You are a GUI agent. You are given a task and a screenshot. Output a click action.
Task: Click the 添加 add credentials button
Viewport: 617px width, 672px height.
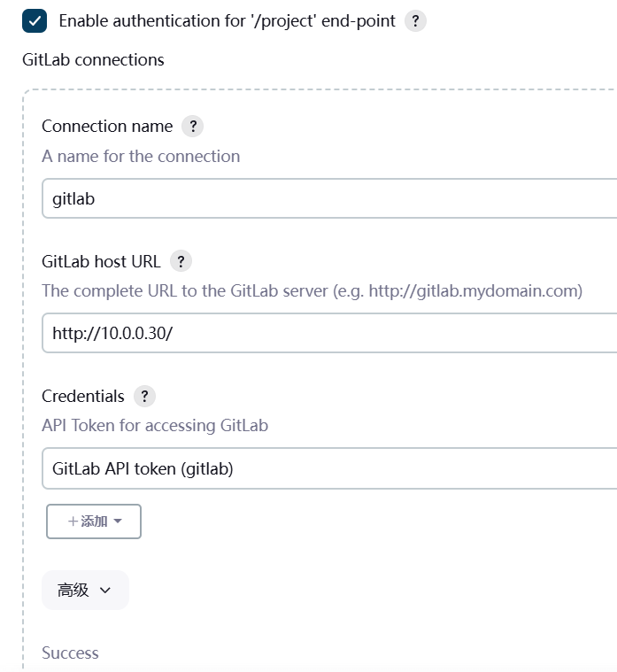87,521
